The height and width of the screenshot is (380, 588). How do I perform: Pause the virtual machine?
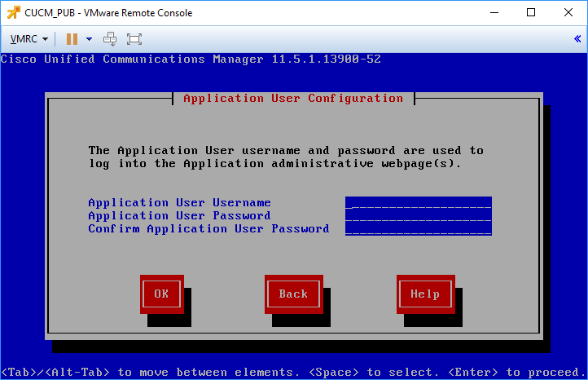pyautogui.click(x=72, y=39)
